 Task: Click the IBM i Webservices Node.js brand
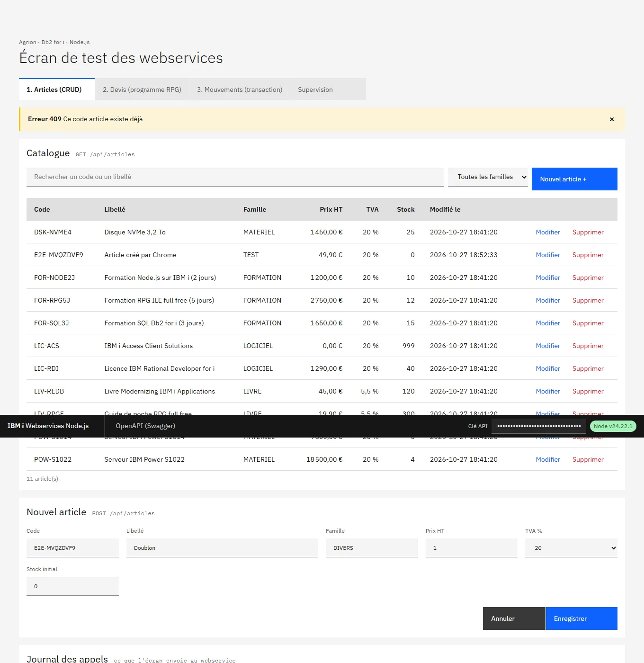48,426
